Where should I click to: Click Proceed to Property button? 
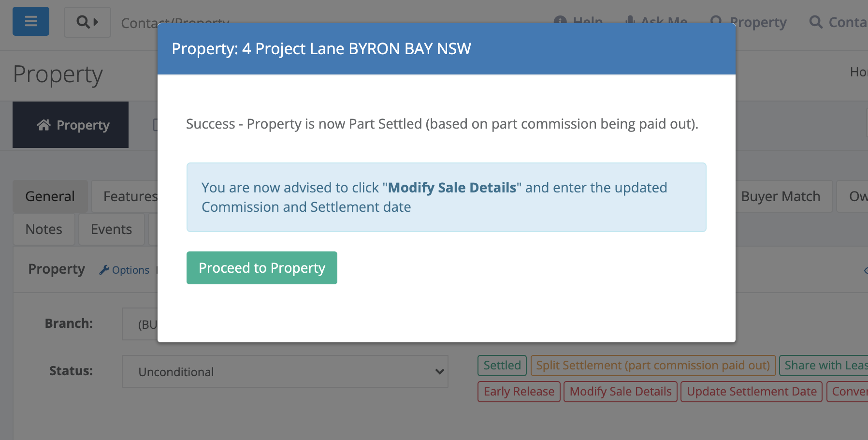[262, 268]
